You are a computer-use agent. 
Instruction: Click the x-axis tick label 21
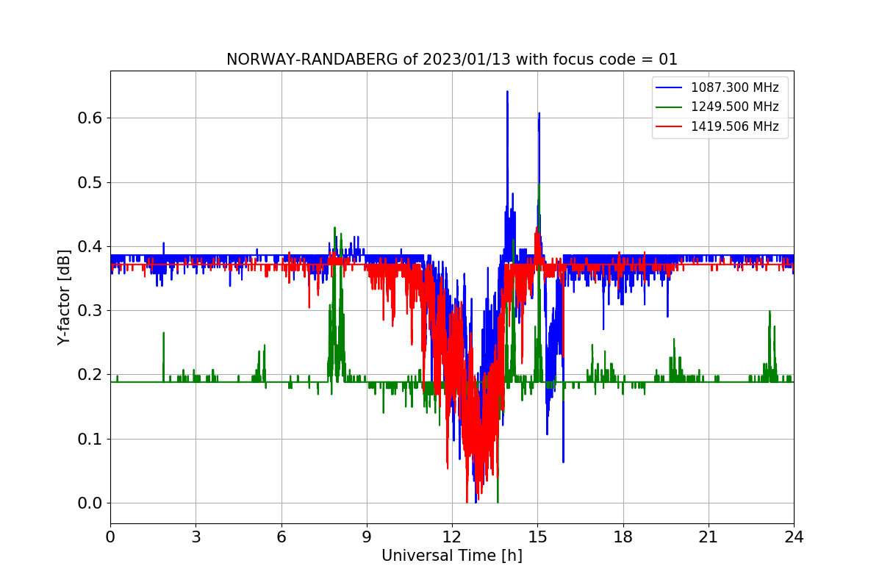pyautogui.click(x=708, y=537)
